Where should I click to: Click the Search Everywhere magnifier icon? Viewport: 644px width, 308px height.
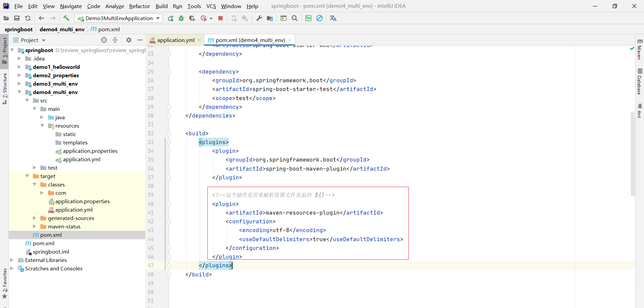[295, 18]
